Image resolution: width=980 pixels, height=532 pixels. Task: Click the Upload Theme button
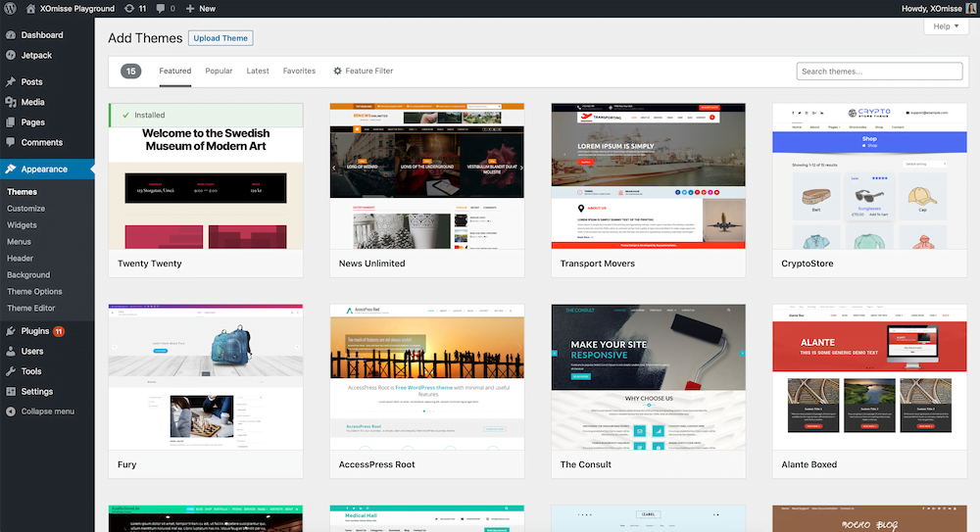click(x=220, y=38)
